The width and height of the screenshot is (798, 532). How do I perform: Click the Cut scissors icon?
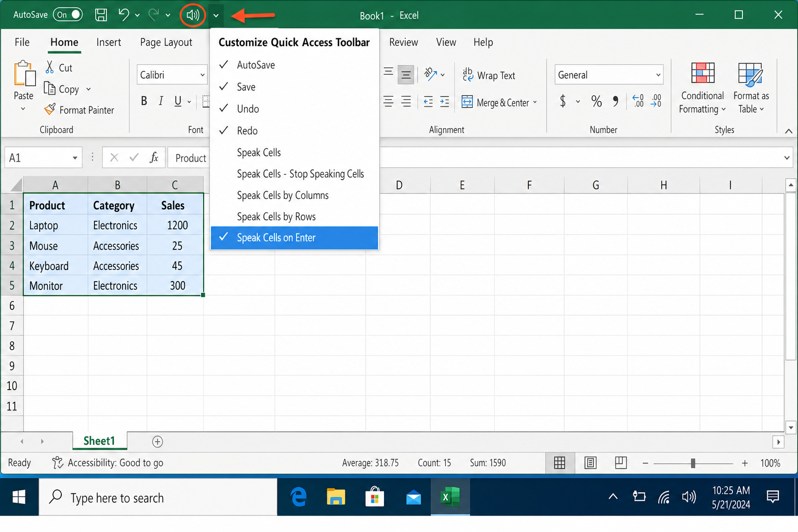tap(50, 67)
